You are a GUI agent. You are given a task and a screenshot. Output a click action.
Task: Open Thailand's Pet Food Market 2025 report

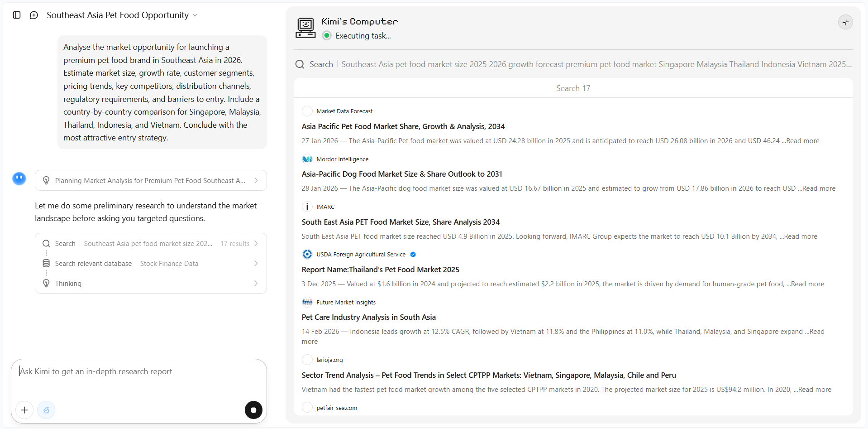[x=381, y=270]
